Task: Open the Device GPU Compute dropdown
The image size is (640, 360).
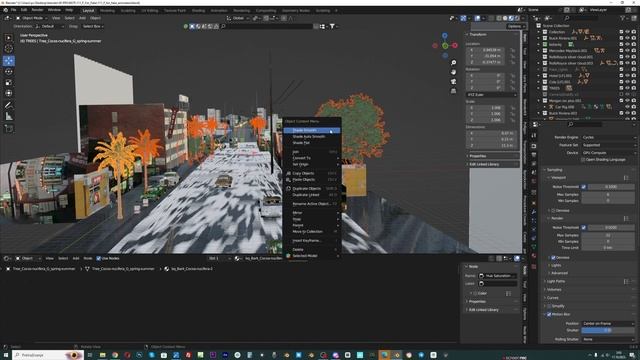Action: pyautogui.click(x=608, y=153)
